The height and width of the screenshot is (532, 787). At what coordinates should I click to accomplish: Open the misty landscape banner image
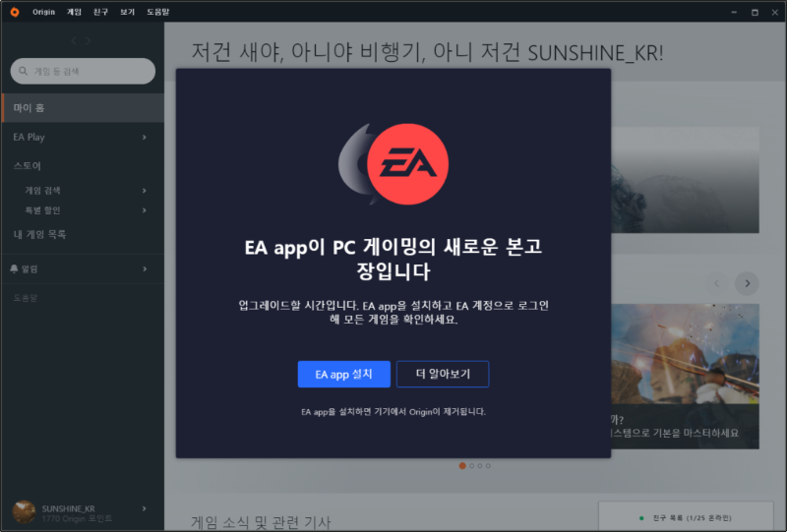(x=685, y=180)
